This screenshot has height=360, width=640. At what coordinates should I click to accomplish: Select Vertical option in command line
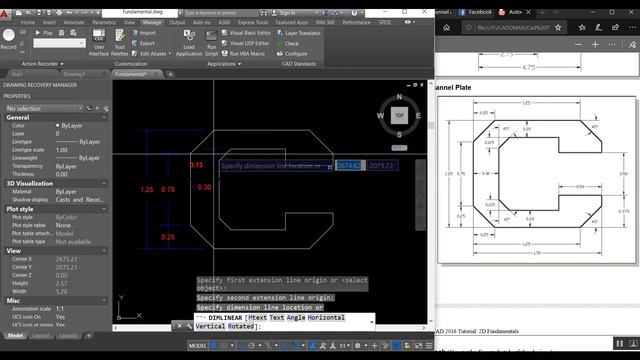pyautogui.click(x=210, y=326)
